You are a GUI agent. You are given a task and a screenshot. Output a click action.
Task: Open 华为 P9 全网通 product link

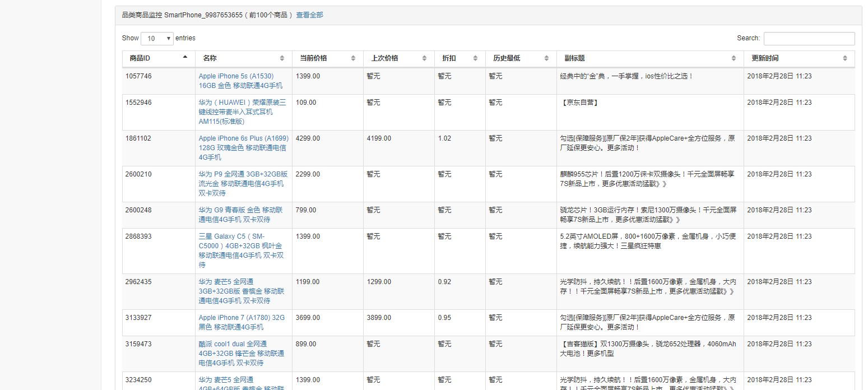coord(243,184)
